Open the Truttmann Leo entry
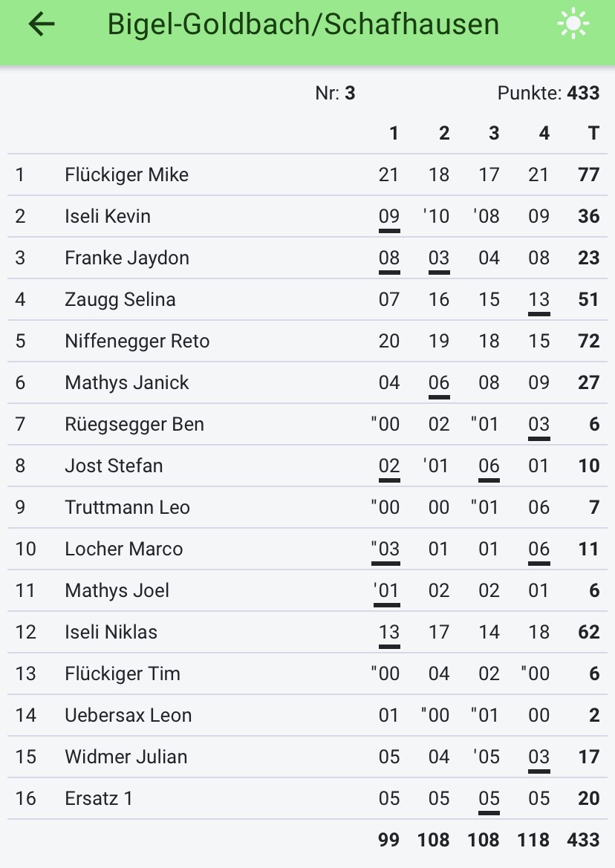Image resolution: width=615 pixels, height=868 pixels. point(307,507)
